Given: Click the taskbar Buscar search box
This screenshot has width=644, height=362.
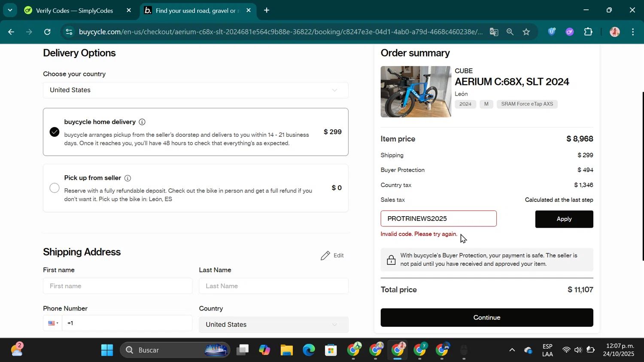Looking at the screenshot, I should click(x=175, y=350).
